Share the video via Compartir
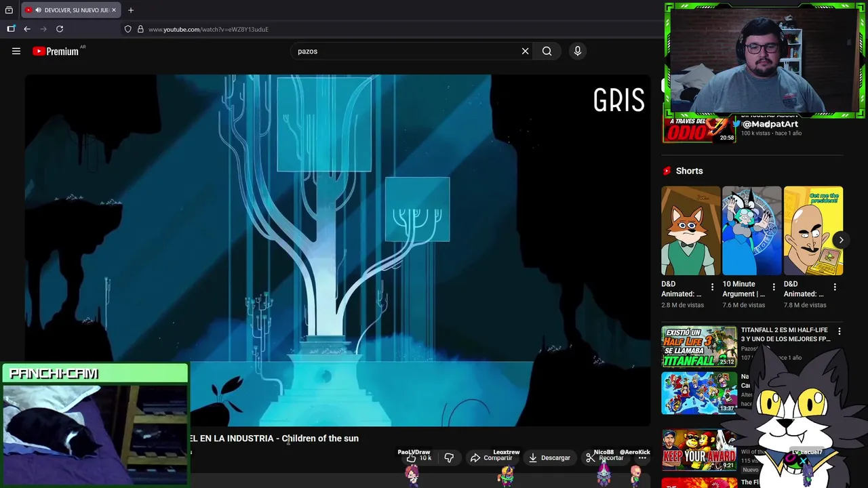This screenshot has width=868, height=488. [492, 458]
